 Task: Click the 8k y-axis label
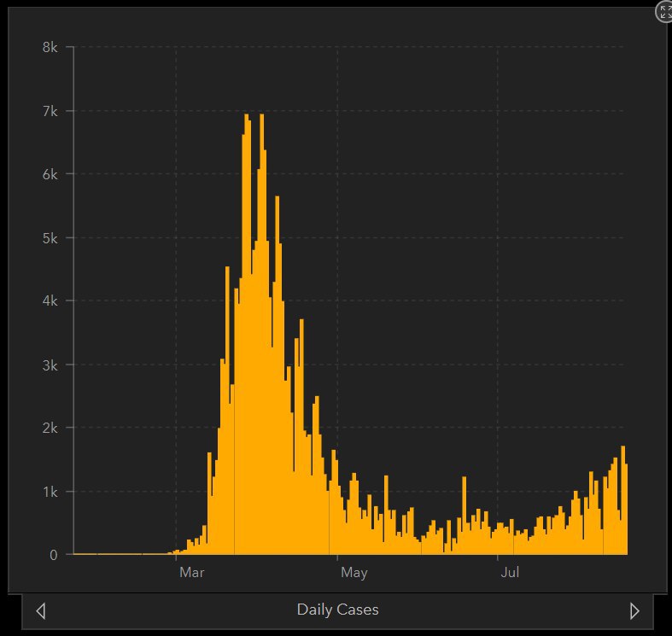[x=50, y=47]
